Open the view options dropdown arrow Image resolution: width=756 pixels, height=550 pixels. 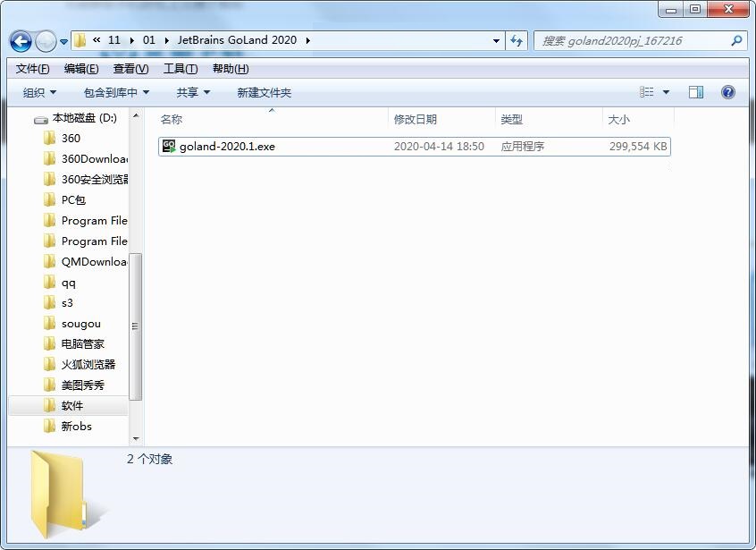(x=666, y=92)
